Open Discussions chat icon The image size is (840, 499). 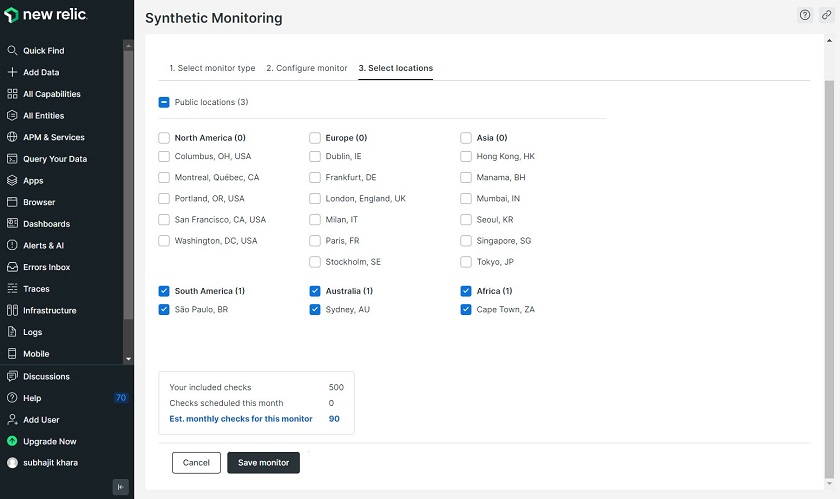point(12,376)
